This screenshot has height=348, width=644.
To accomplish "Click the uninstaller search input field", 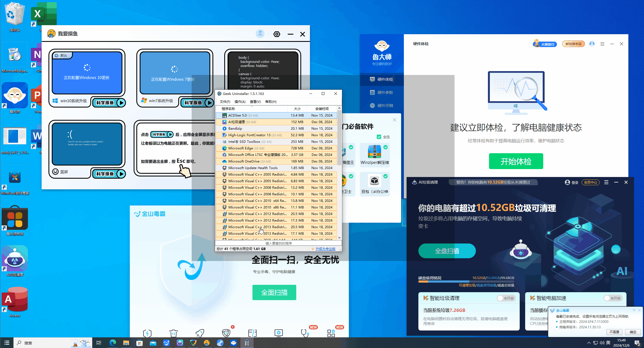I will point(278,243).
